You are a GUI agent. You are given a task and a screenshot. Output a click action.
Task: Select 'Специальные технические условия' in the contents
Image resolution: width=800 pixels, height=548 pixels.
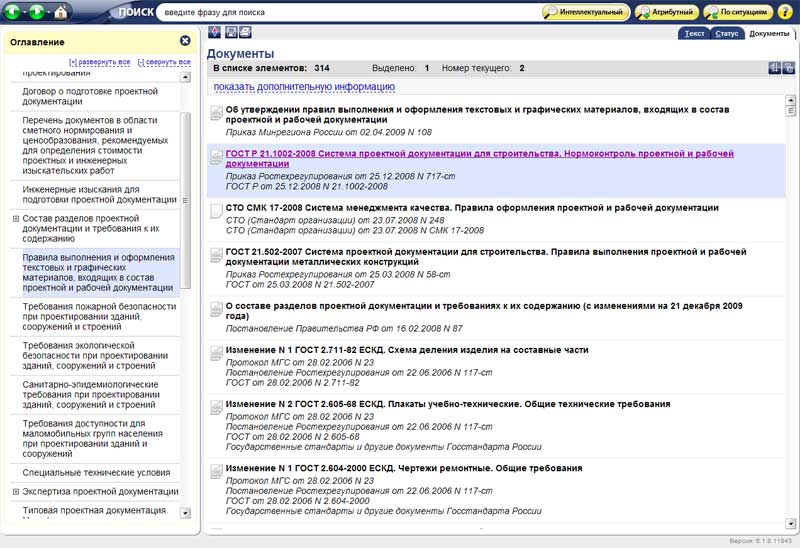coord(96,472)
